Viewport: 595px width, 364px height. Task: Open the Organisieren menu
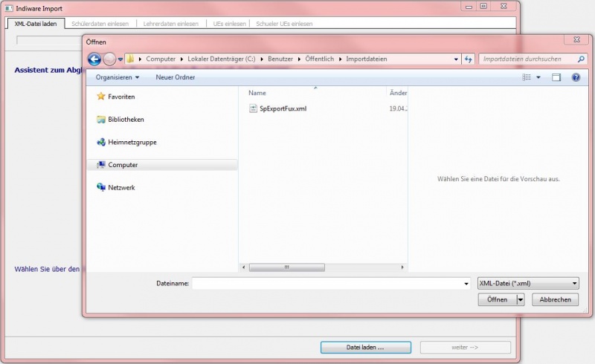click(118, 77)
